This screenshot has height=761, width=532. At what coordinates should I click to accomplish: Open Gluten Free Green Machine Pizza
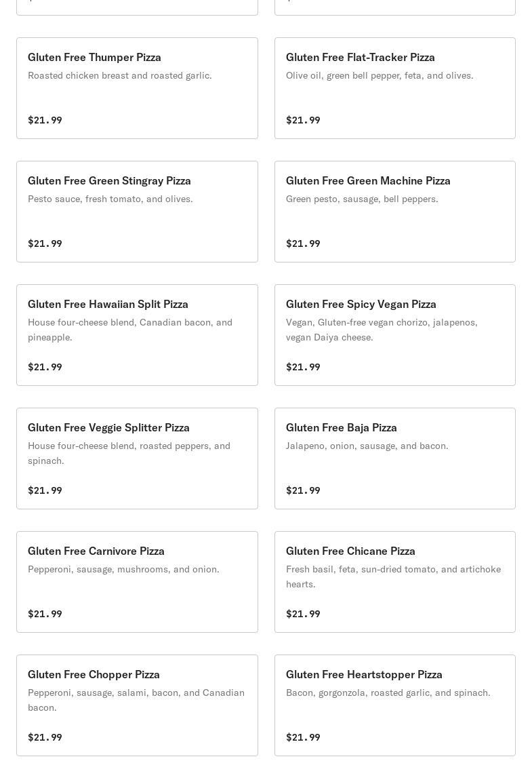click(x=394, y=212)
